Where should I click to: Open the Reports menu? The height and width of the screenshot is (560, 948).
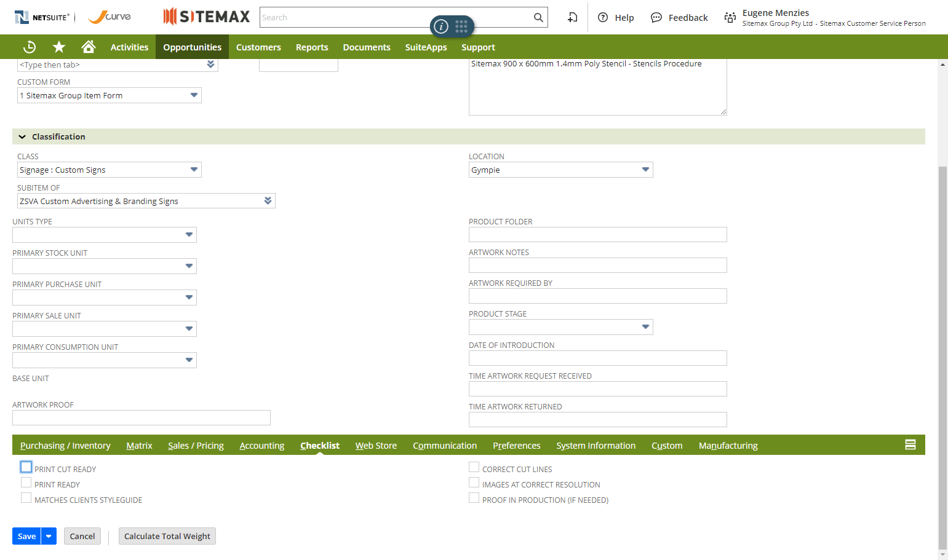tap(312, 47)
